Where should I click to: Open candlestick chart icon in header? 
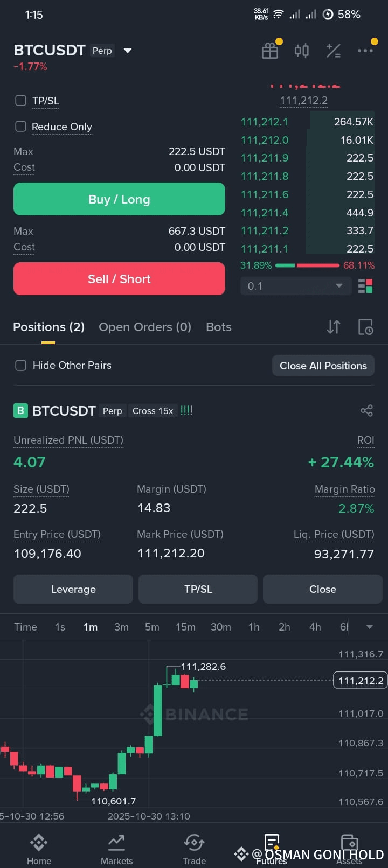click(302, 51)
